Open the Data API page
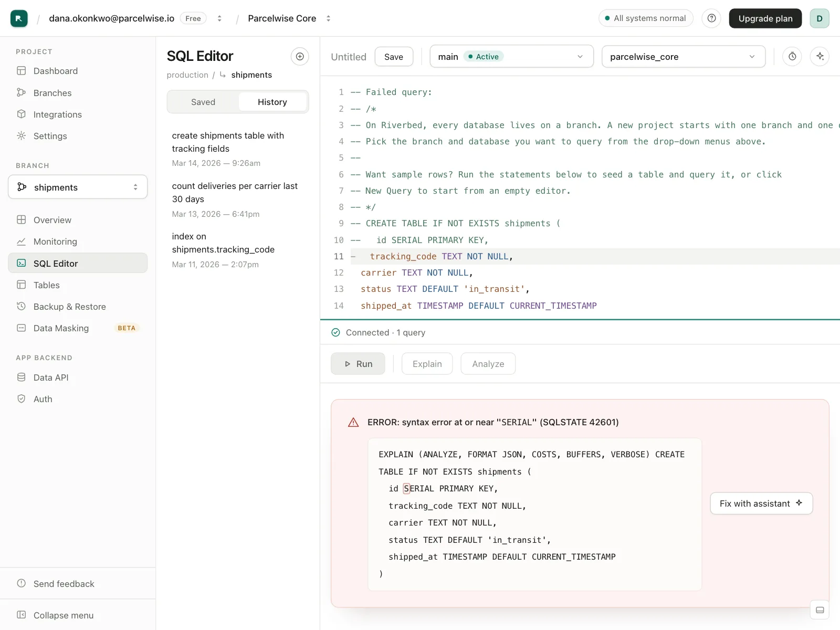840x630 pixels. tap(78, 377)
